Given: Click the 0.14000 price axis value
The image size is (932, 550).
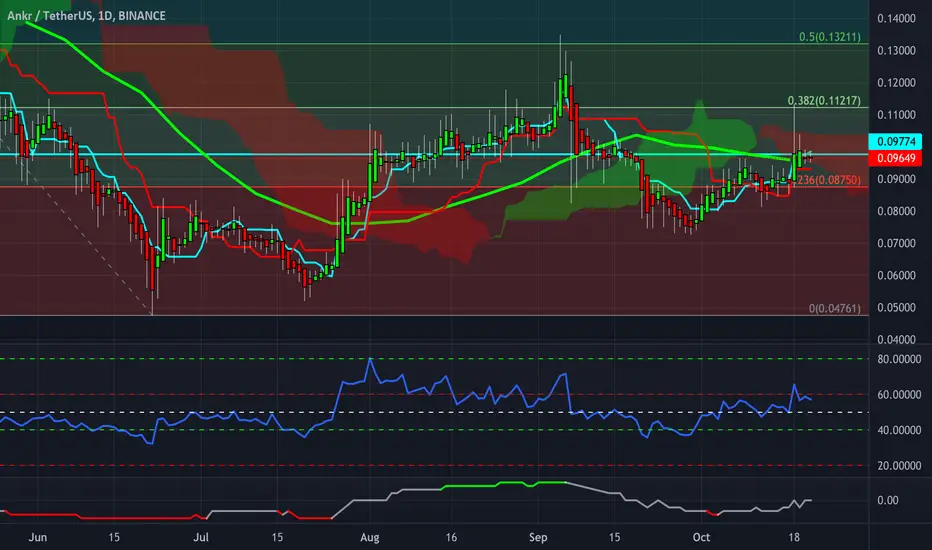Looking at the screenshot, I should point(896,18).
